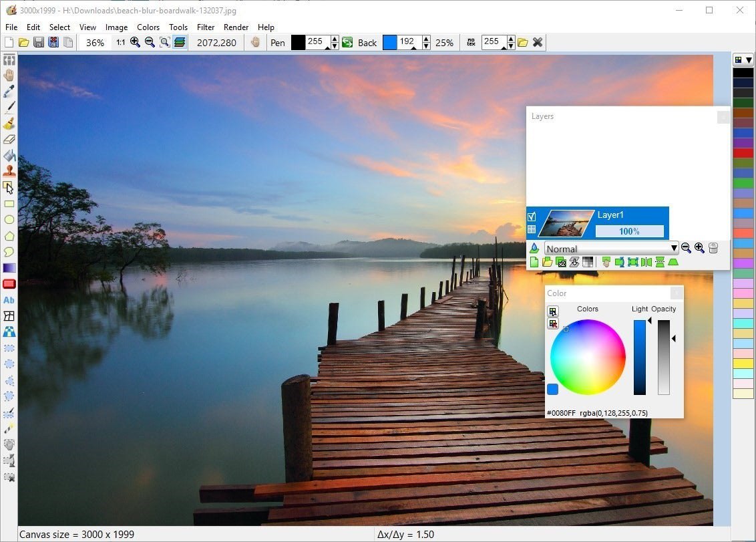
Task: Zoom in using the top toolbar magnifier plus
Action: point(135,43)
